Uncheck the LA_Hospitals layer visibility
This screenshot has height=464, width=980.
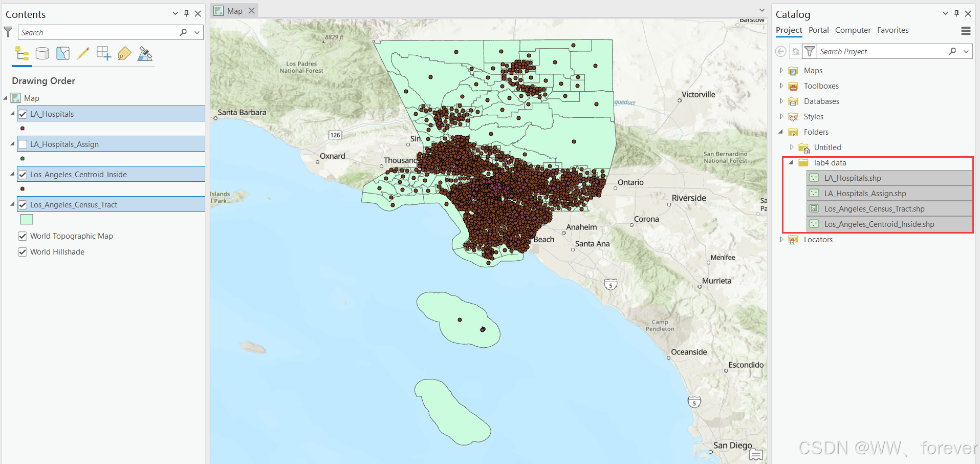[23, 114]
